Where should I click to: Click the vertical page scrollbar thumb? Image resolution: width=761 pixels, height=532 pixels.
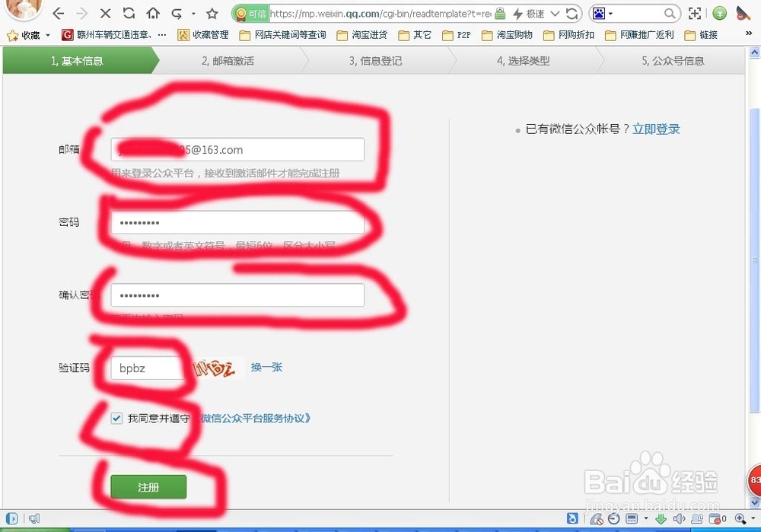click(755, 260)
